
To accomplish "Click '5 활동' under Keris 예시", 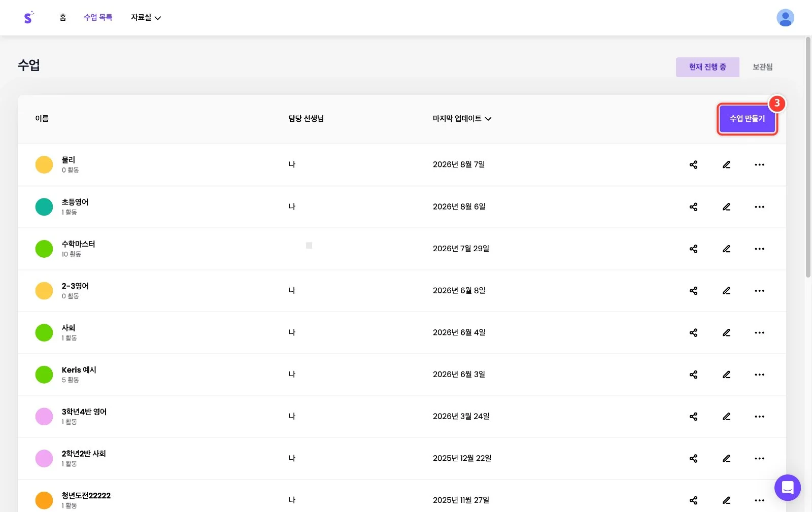I will pyautogui.click(x=71, y=380).
